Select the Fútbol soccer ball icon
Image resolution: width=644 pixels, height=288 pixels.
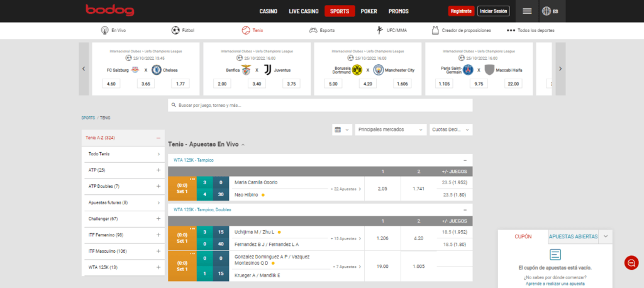[x=175, y=30]
